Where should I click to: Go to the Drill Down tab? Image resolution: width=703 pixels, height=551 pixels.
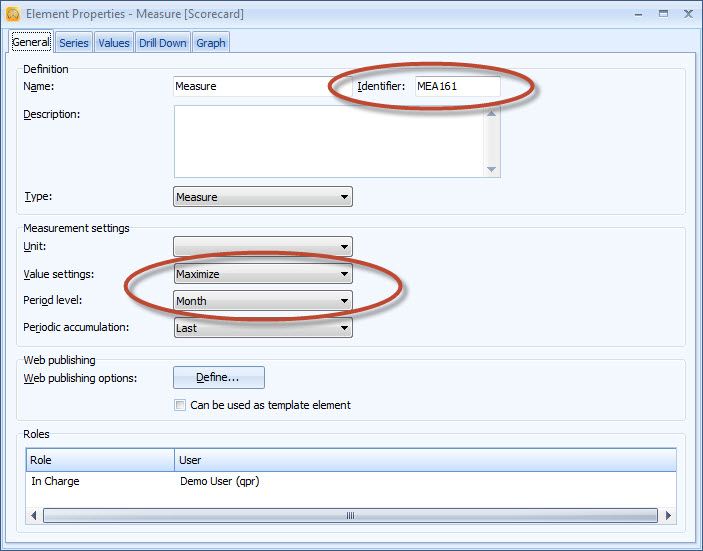[162, 43]
